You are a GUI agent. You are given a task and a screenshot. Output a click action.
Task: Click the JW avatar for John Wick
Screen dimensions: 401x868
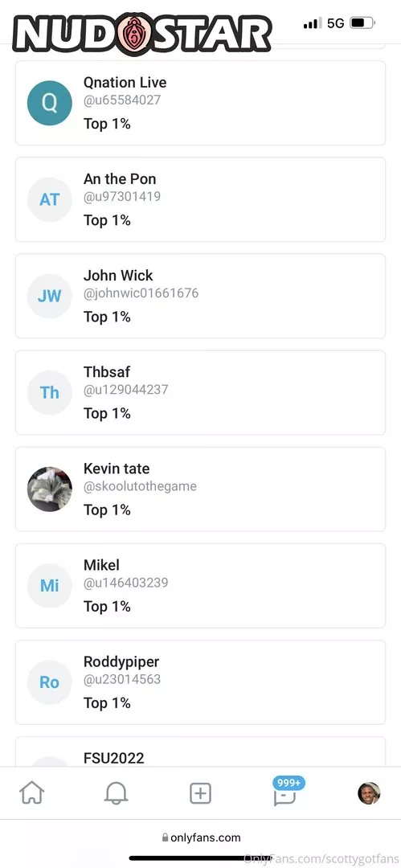point(49,296)
